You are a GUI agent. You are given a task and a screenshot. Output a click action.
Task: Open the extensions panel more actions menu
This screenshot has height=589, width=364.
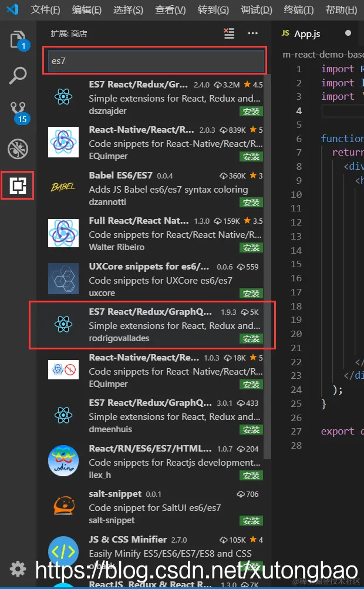pyautogui.click(x=253, y=33)
